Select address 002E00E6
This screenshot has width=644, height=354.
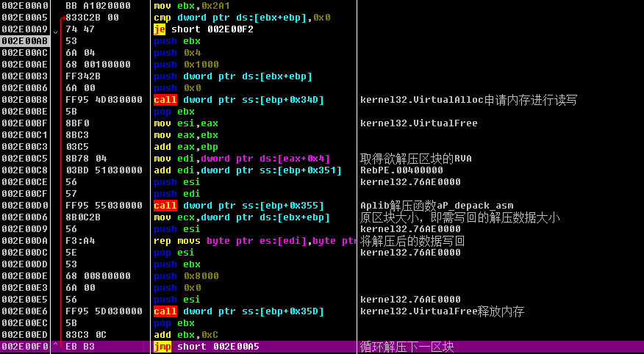pos(25,311)
